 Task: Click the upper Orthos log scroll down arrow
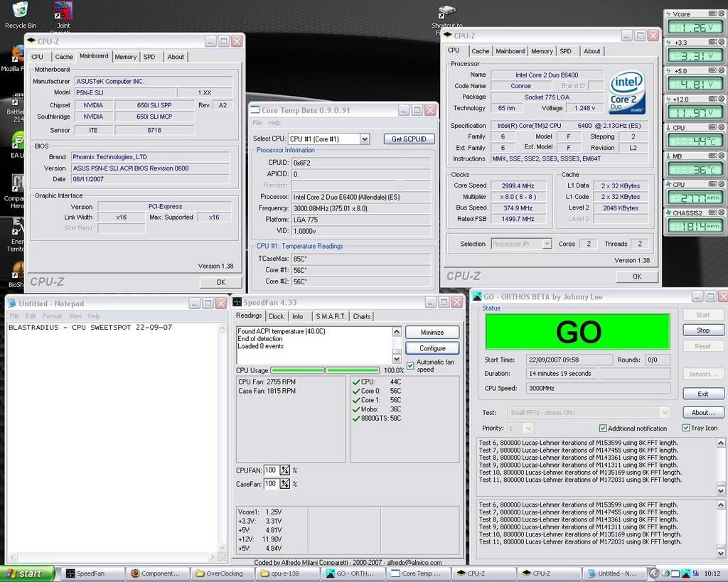[721, 490]
